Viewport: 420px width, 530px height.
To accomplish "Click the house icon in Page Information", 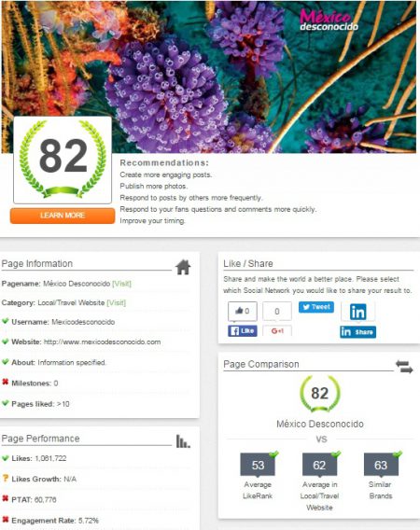I will coord(183,267).
